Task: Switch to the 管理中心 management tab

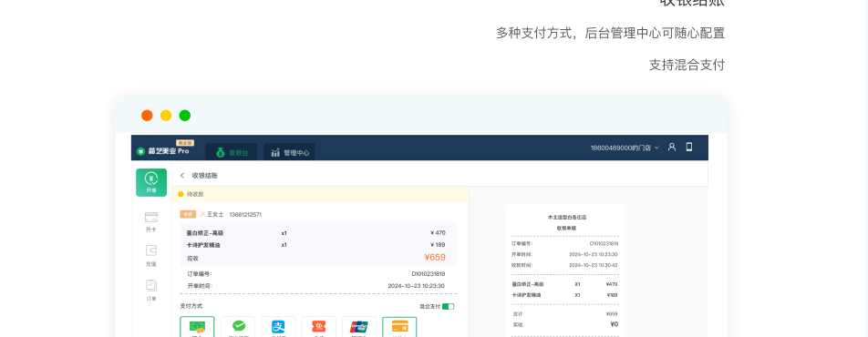Action: (290, 152)
